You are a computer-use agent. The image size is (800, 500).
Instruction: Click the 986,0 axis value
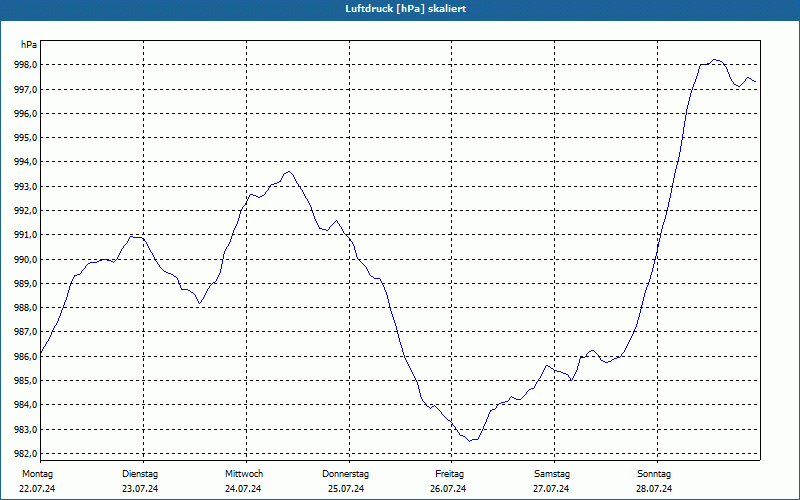[27, 356]
